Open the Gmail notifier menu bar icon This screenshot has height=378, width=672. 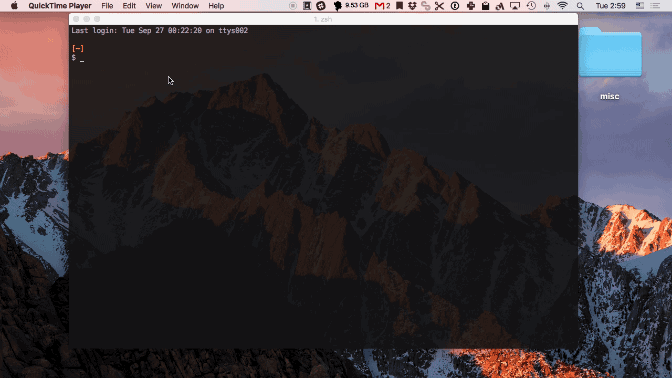click(x=382, y=6)
